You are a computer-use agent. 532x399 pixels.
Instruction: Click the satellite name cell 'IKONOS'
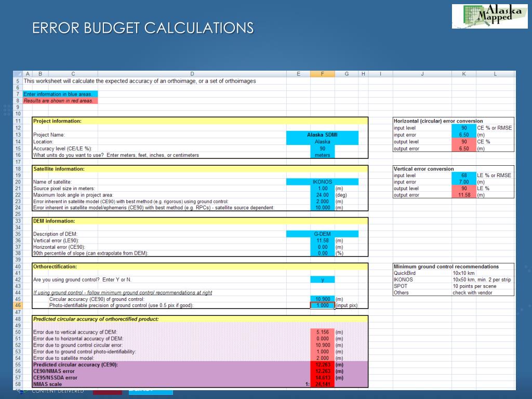pyautogui.click(x=322, y=182)
